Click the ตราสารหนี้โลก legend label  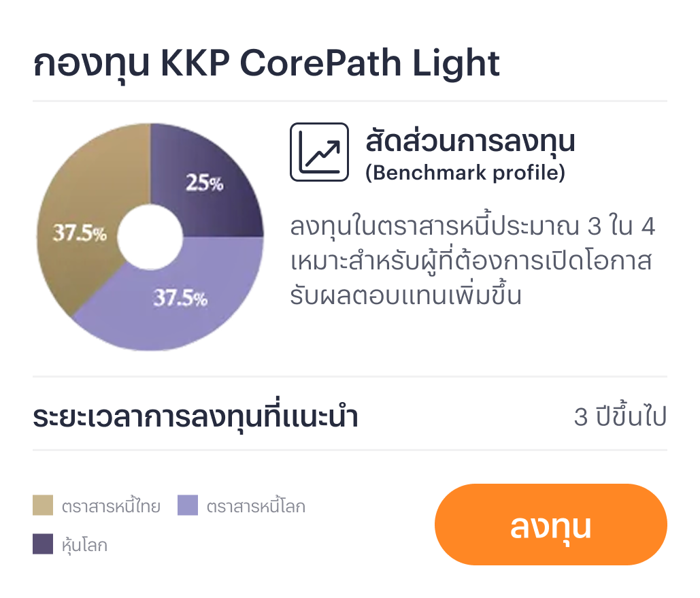point(256,507)
